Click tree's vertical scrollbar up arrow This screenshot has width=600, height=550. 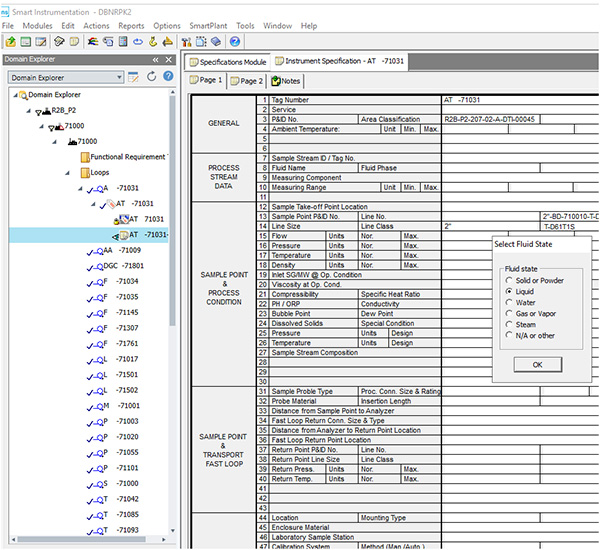[x=173, y=92]
